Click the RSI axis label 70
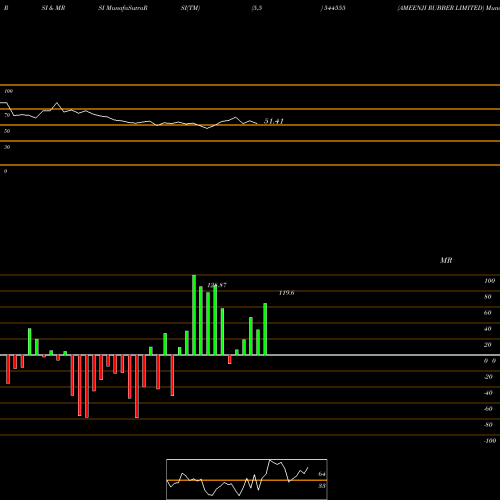The height and width of the screenshot is (500, 500). [7, 115]
